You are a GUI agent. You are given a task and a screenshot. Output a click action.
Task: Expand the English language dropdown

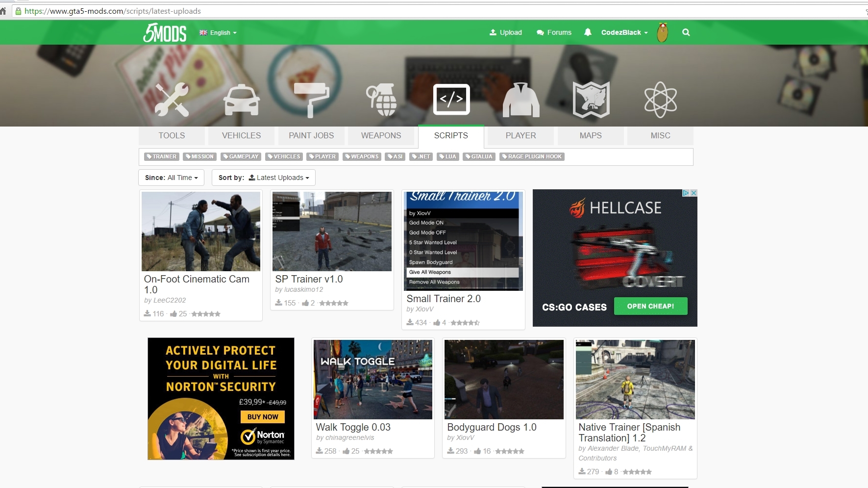(x=218, y=33)
